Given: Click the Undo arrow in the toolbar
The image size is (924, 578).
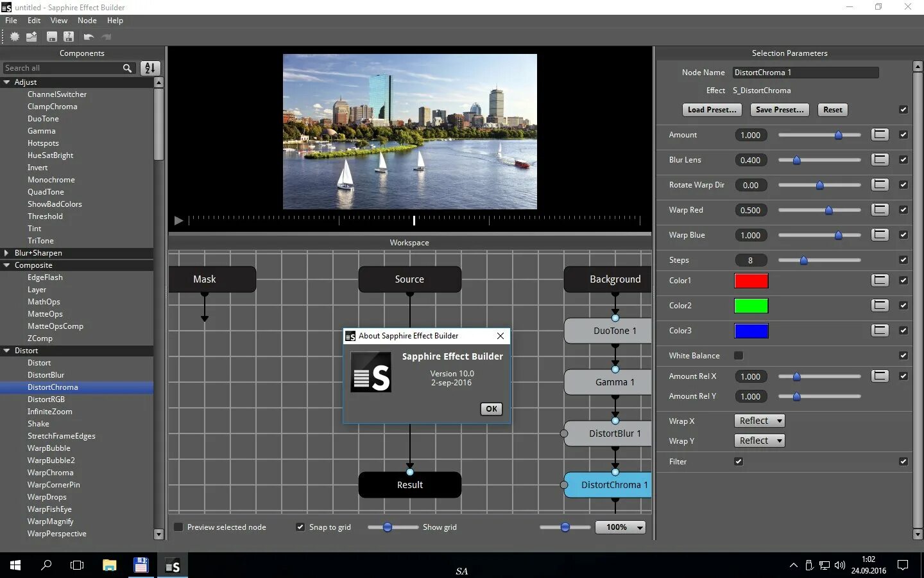Looking at the screenshot, I should (89, 37).
